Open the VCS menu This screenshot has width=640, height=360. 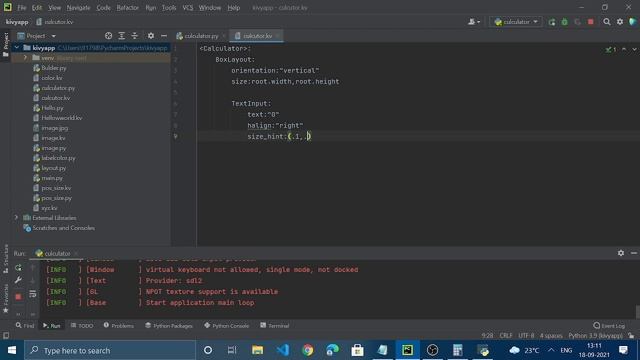click(x=188, y=7)
